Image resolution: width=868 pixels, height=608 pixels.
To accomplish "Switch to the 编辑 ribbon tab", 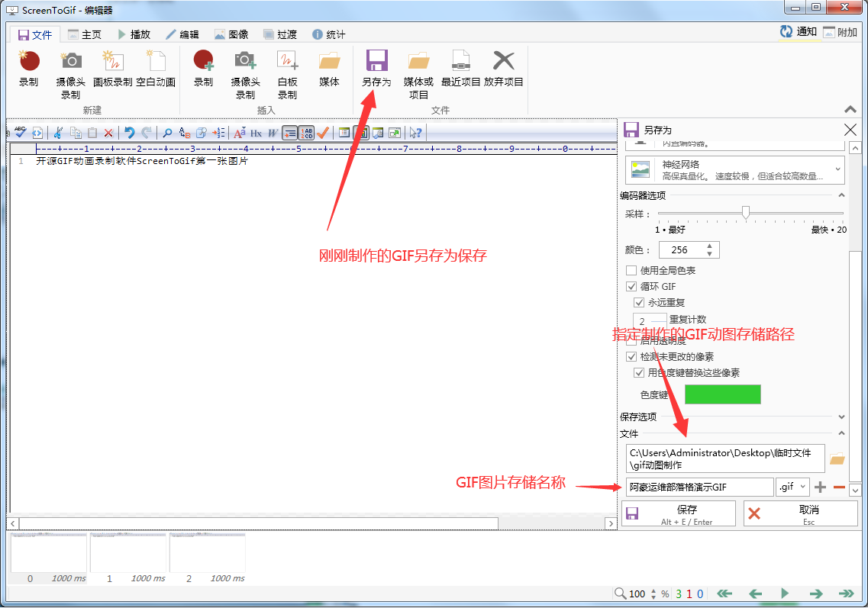I will tap(182, 34).
